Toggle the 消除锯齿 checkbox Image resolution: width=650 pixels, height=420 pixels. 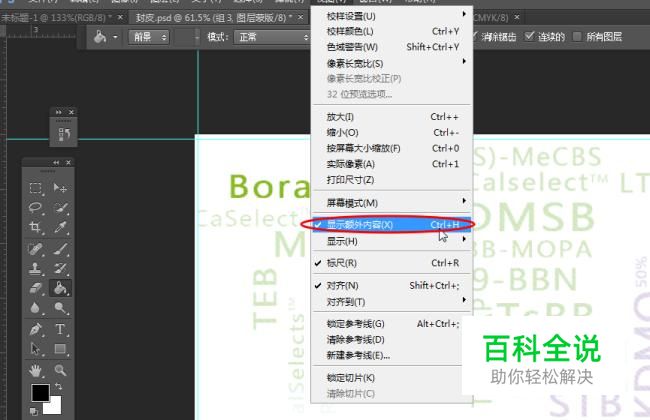tap(495, 36)
